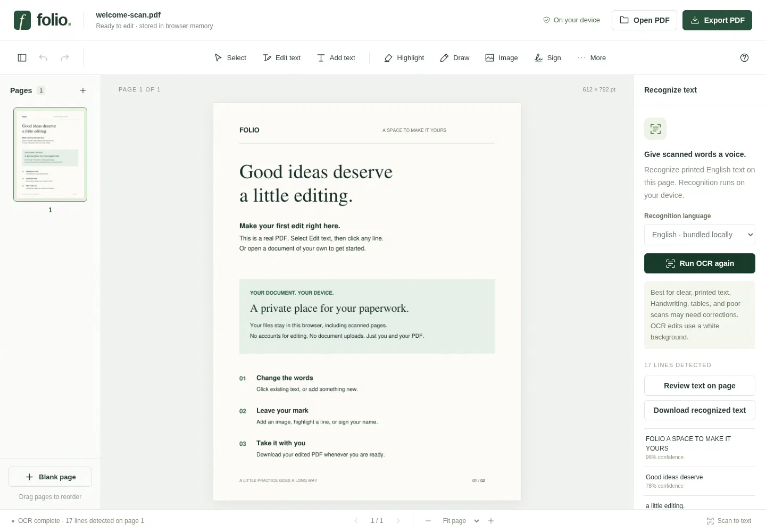
Task: Click the redo arrow icon
Action: point(65,57)
